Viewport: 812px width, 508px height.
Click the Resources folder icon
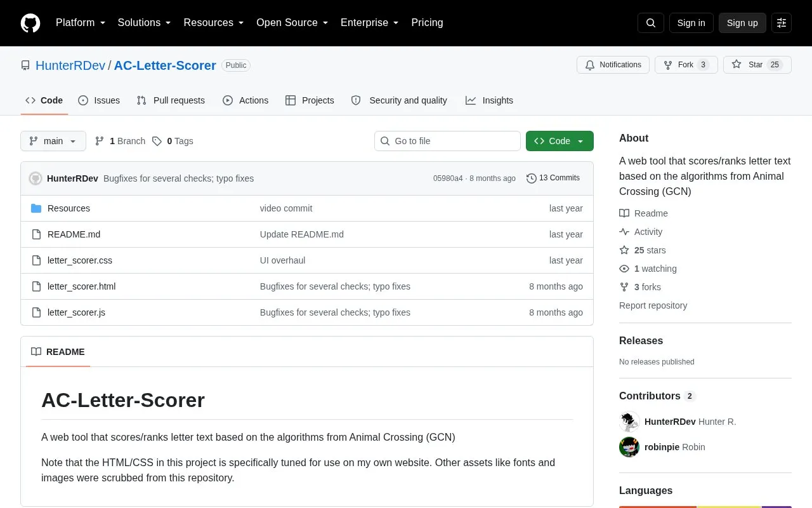[36, 208]
